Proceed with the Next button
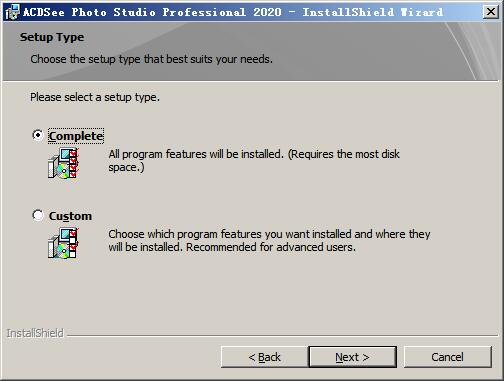Viewport: 504px width, 381px height. tap(353, 357)
